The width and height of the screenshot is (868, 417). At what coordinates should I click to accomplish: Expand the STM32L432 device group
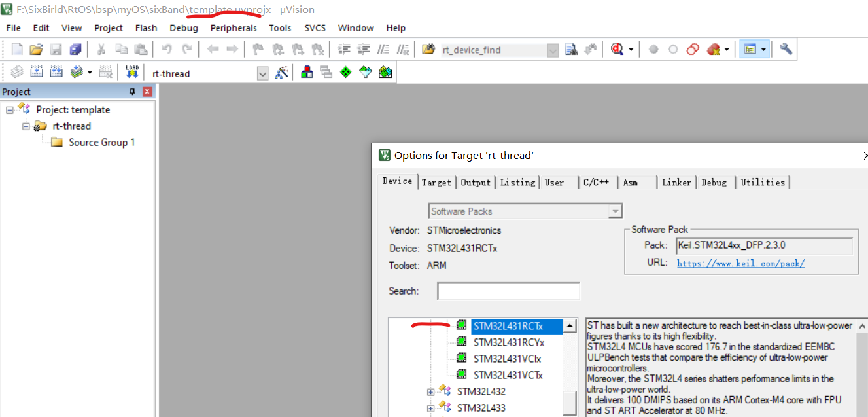coord(430,392)
